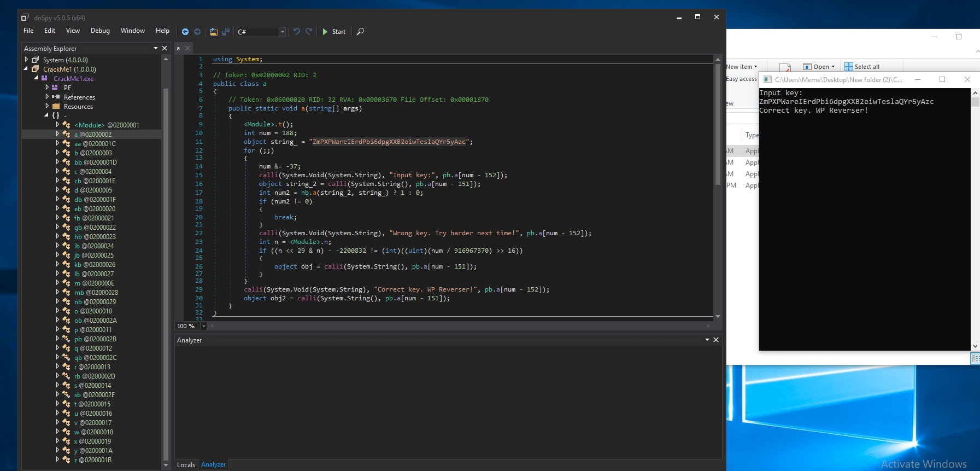Click the Open assembly folder icon
Screen dimensions: 980x471
tap(214, 32)
